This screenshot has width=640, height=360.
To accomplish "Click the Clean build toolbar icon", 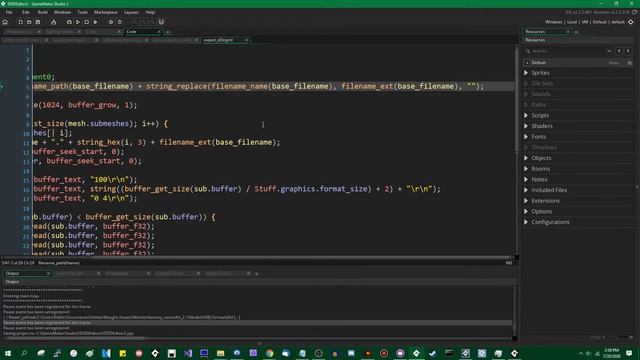I will [x=95, y=22].
